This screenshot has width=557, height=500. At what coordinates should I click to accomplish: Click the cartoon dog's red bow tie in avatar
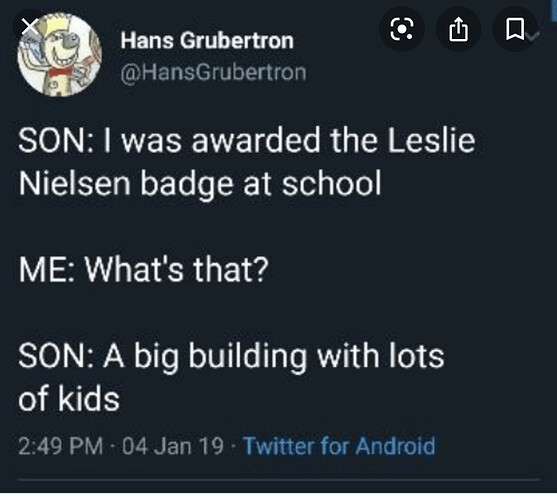pyautogui.click(x=60, y=72)
